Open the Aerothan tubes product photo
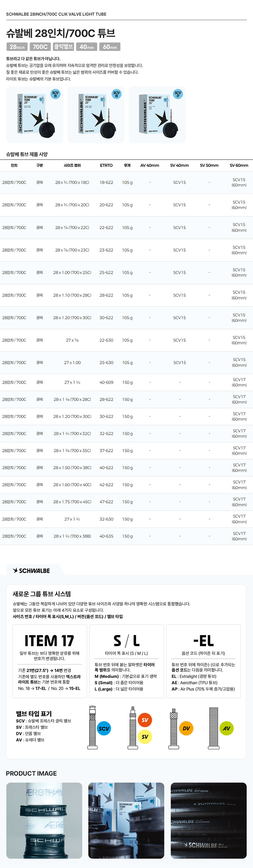The height and width of the screenshot is (868, 253). coord(44,820)
